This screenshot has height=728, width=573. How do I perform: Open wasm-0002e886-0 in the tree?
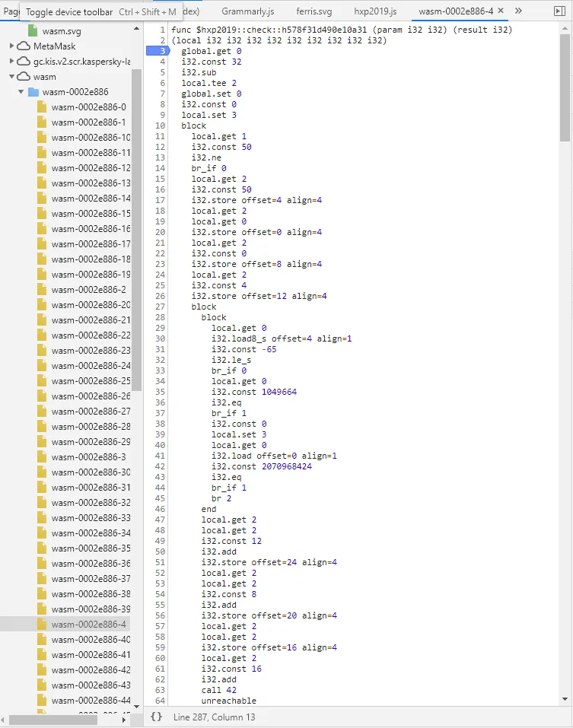point(89,106)
